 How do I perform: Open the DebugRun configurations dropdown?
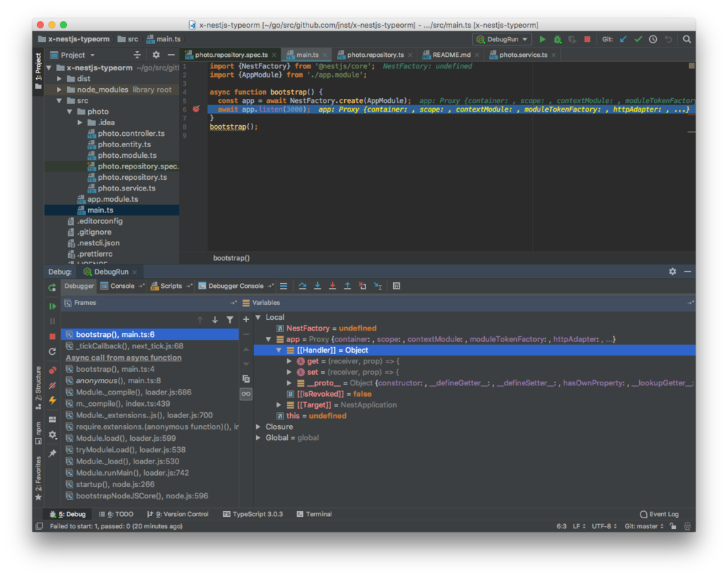[x=503, y=39]
